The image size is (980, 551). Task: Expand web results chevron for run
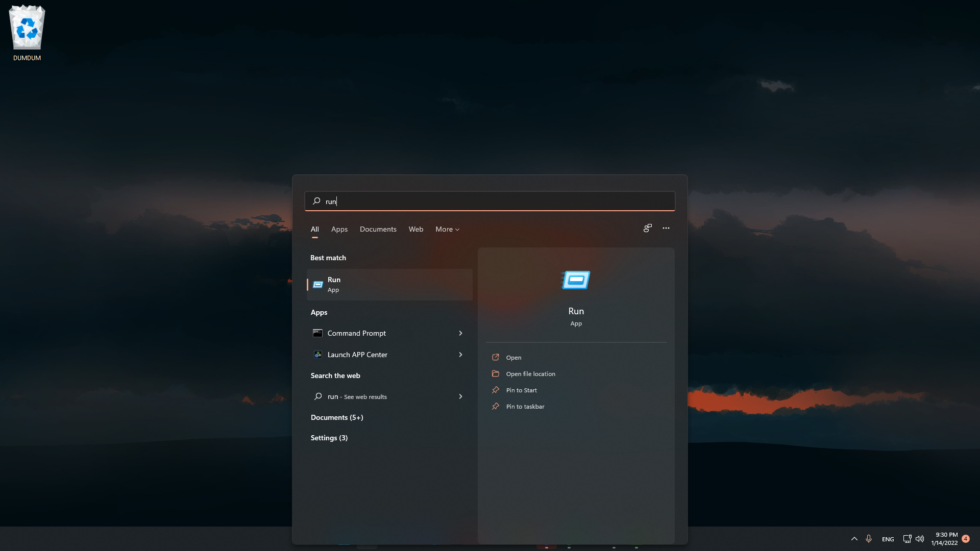tap(460, 396)
